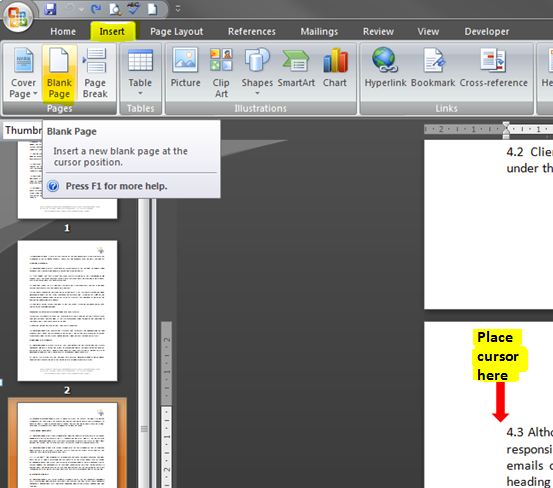Screen dimensions: 553x488
Task: Go to the References tab
Action: click(x=252, y=31)
